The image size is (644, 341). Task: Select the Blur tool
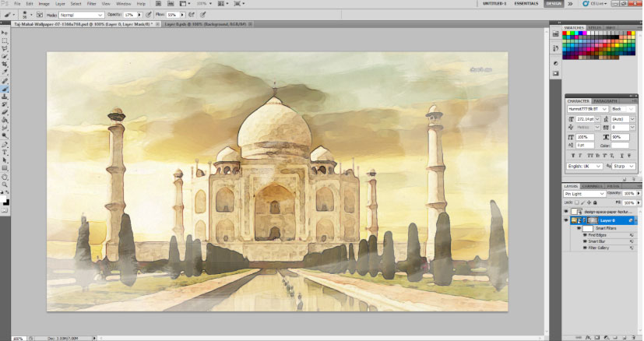(5, 128)
